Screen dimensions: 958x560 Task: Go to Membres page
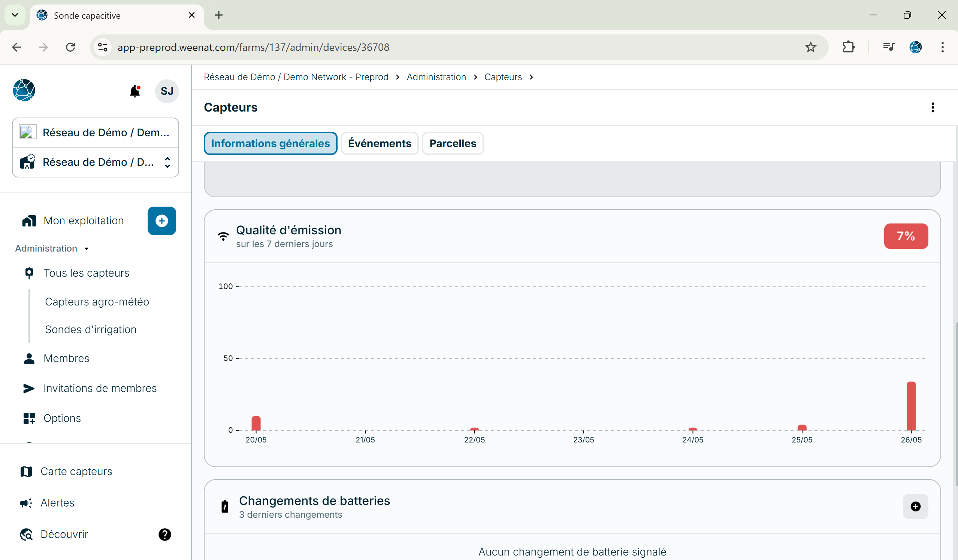(67, 358)
